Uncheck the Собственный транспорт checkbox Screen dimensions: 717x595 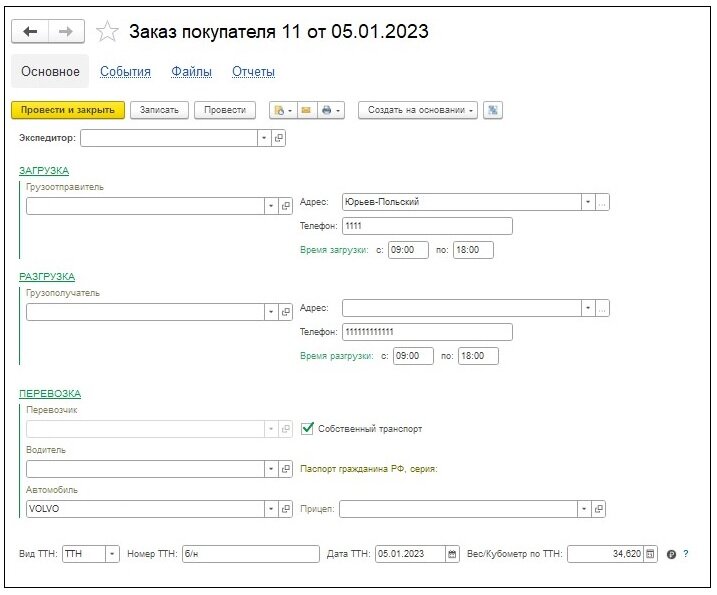307,429
